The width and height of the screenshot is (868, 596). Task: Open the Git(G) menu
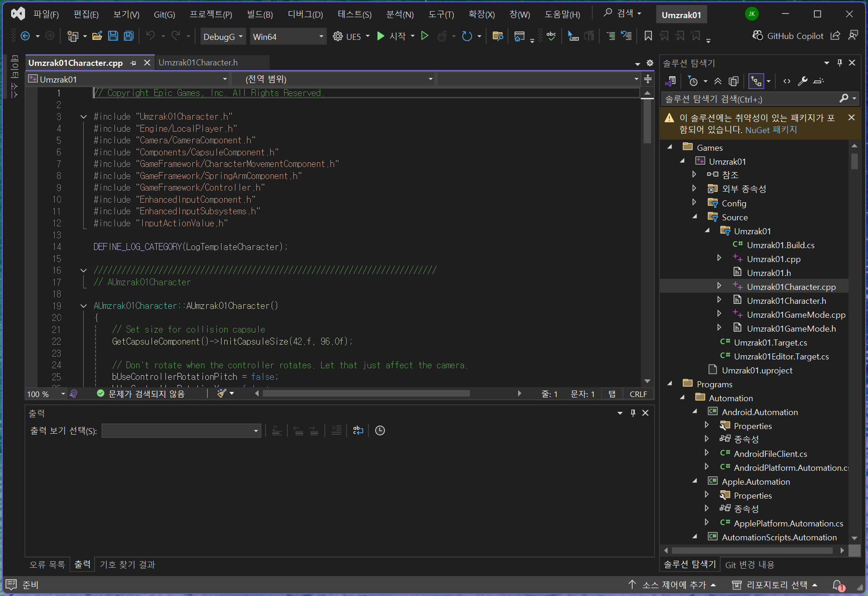(165, 14)
